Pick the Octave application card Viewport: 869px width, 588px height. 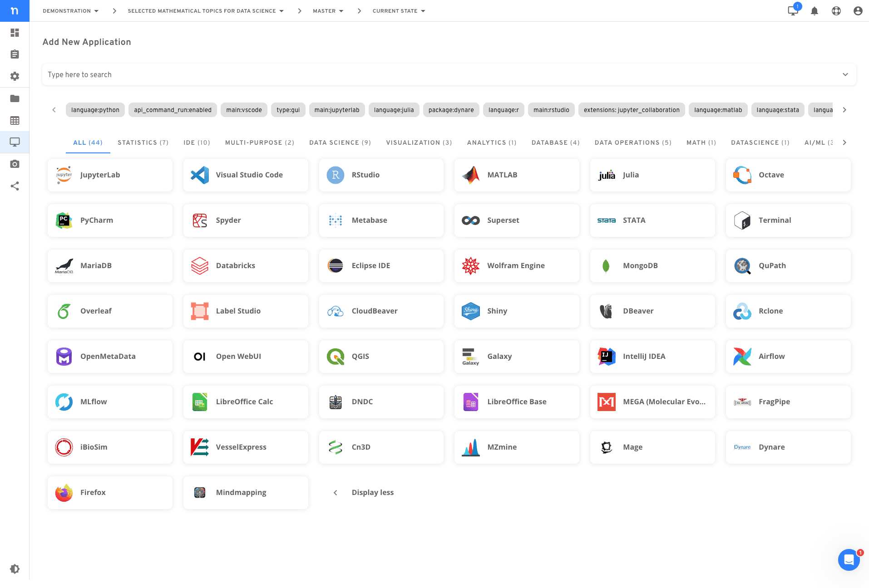click(x=788, y=175)
